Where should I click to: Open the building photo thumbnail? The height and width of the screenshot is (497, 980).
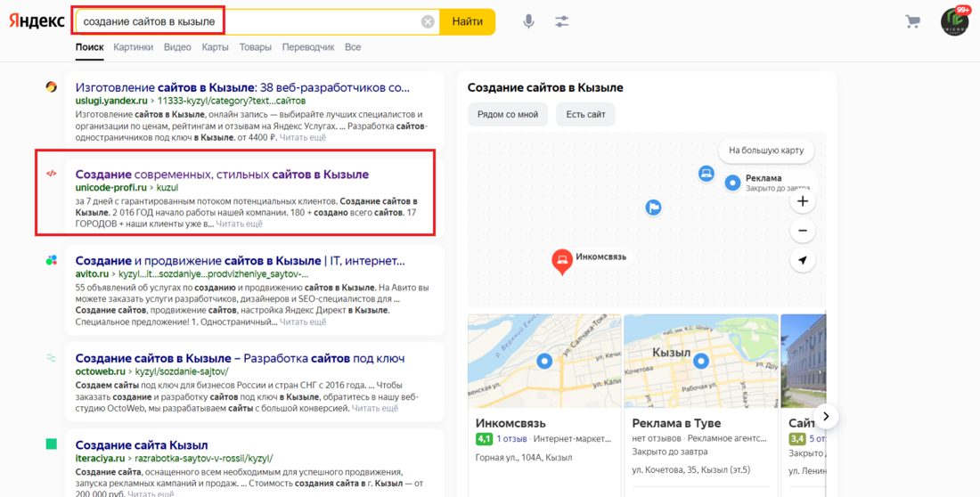tap(803, 361)
